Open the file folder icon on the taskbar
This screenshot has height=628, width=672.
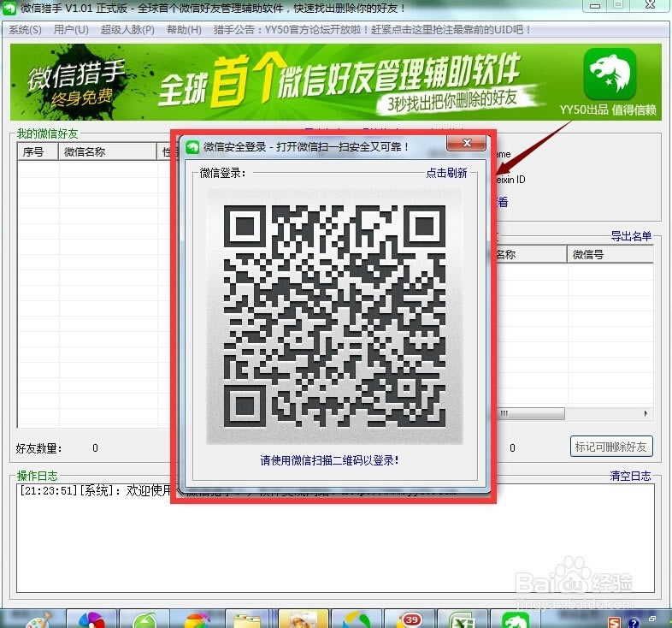[x=247, y=620]
